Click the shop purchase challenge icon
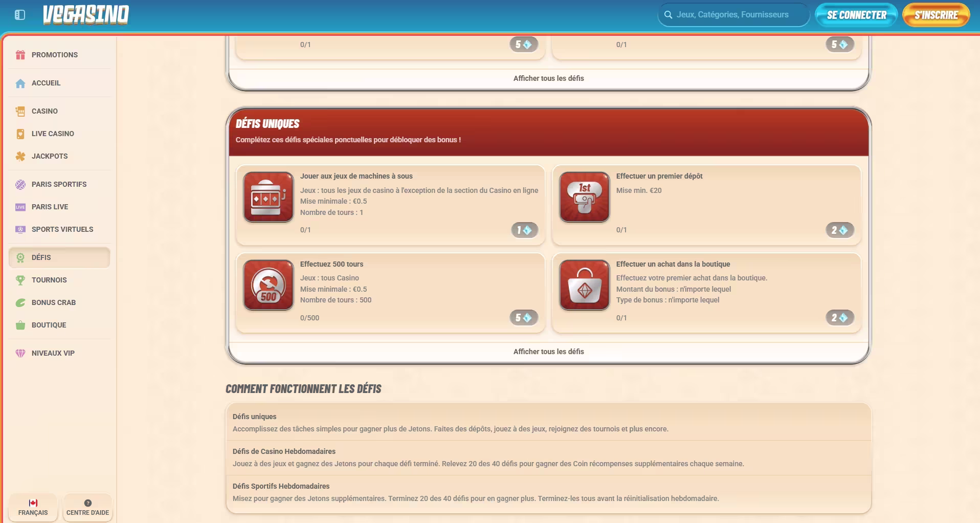 [585, 285]
